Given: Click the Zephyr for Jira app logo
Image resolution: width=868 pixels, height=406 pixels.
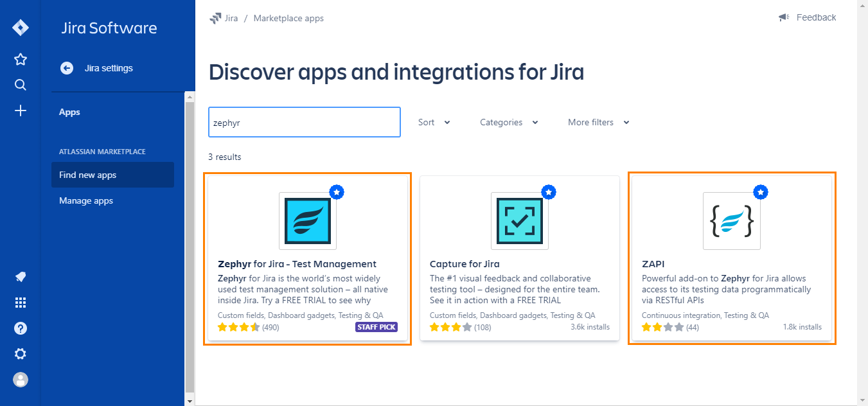Looking at the screenshot, I should (x=308, y=221).
